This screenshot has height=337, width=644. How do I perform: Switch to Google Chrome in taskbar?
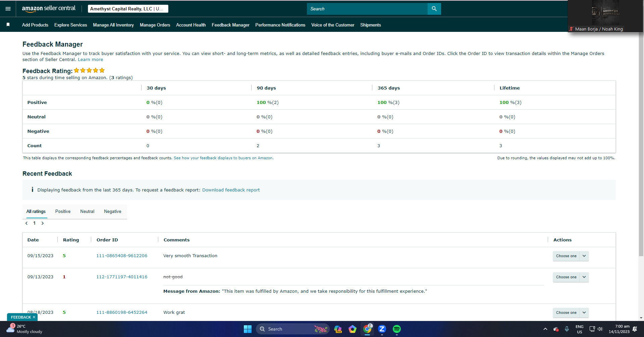(x=367, y=329)
